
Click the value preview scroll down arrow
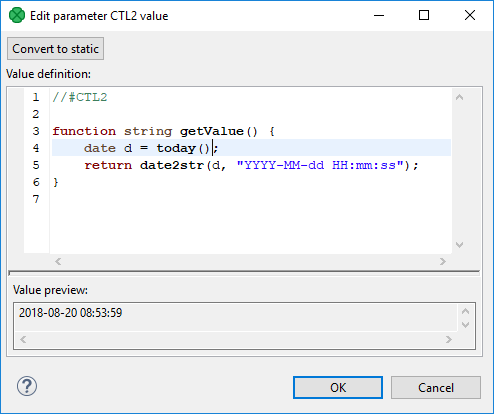(x=466, y=324)
